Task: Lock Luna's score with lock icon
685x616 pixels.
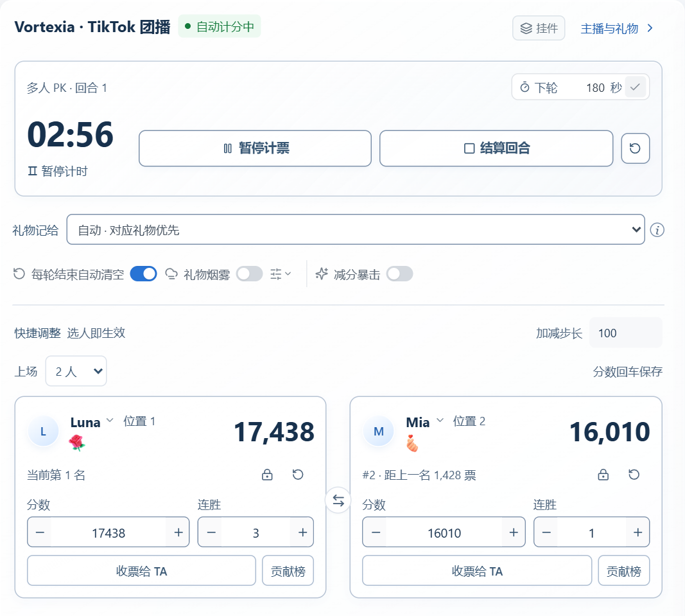Action: coord(267,474)
